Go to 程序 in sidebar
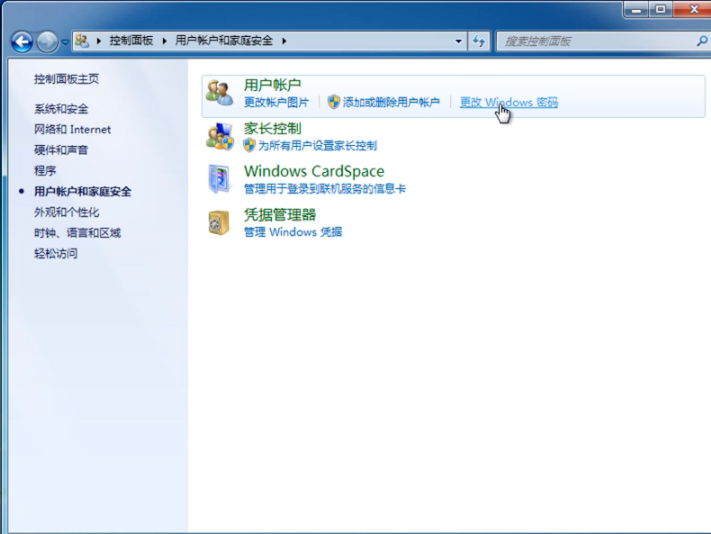The width and height of the screenshot is (711, 534). (45, 170)
